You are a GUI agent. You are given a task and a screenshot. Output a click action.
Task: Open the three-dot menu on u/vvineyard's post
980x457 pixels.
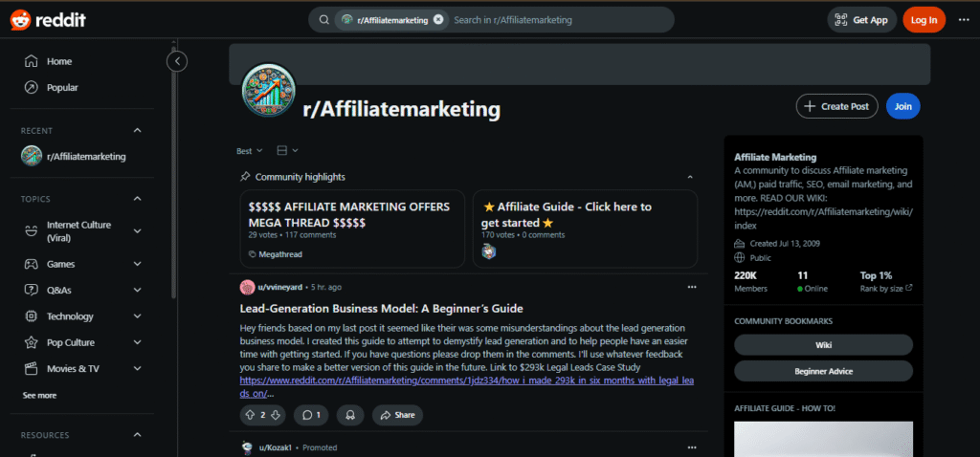(x=691, y=287)
